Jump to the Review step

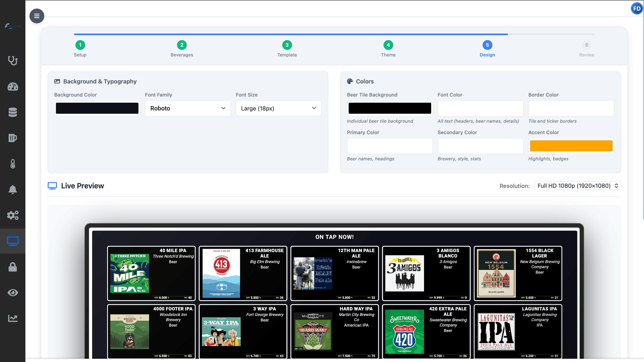point(586,45)
